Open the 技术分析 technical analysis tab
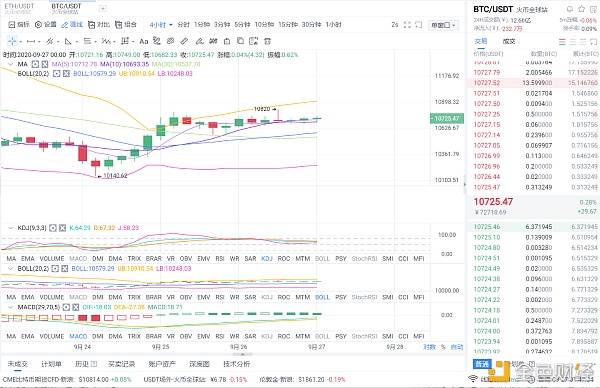The width and height of the screenshot is (600, 388). click(x=236, y=364)
